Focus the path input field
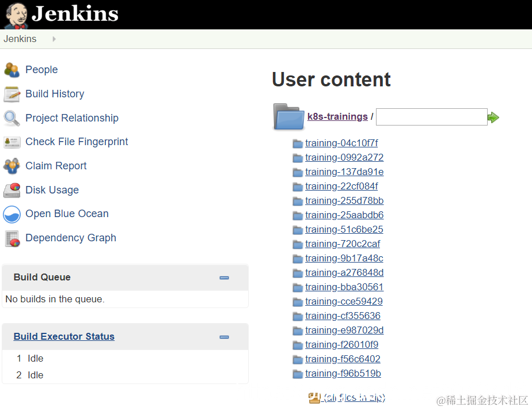The image size is (532, 410). [x=432, y=117]
